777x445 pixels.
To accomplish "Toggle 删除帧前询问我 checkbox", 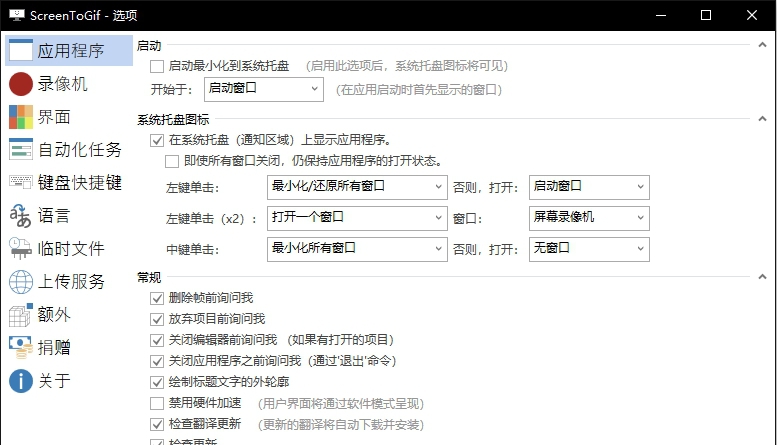I will [157, 298].
